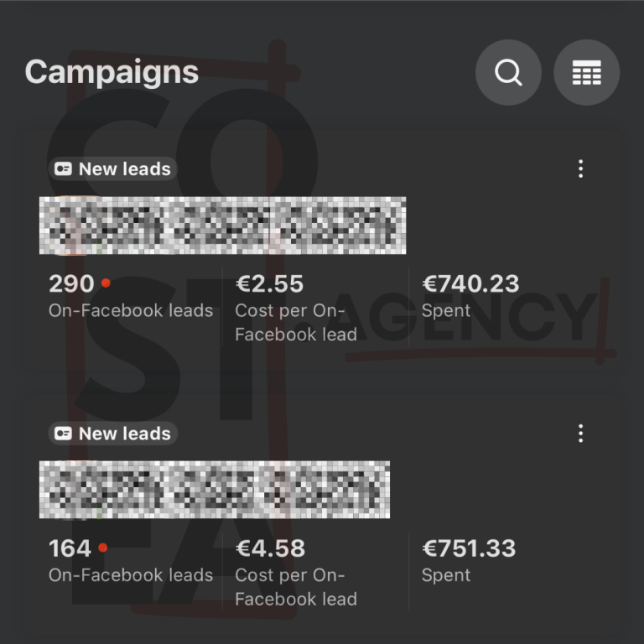644x644 pixels.
Task: Open three-dot menu for the 290-leads campaign
Action: point(580,169)
